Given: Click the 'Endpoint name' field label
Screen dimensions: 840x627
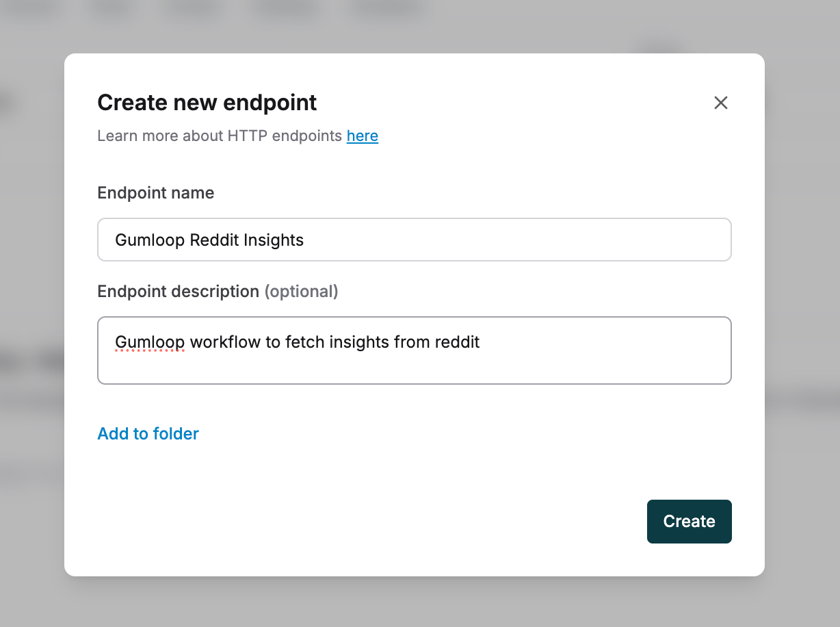Looking at the screenshot, I should (x=155, y=193).
